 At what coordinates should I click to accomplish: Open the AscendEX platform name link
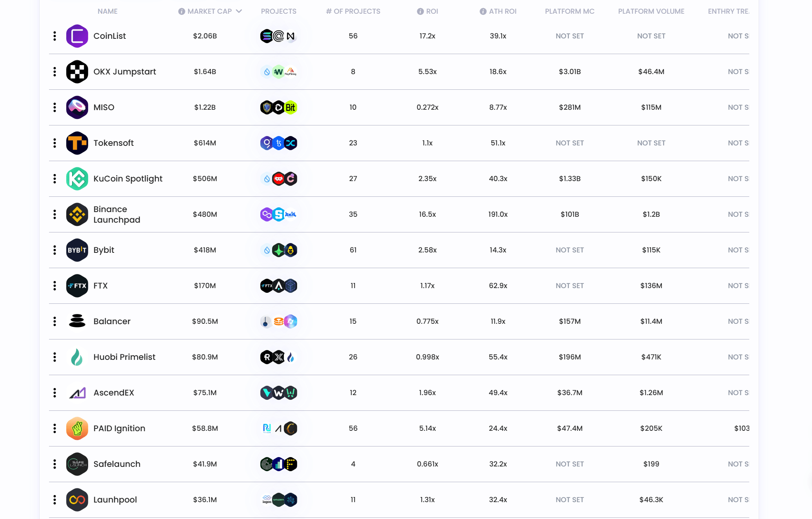point(114,393)
